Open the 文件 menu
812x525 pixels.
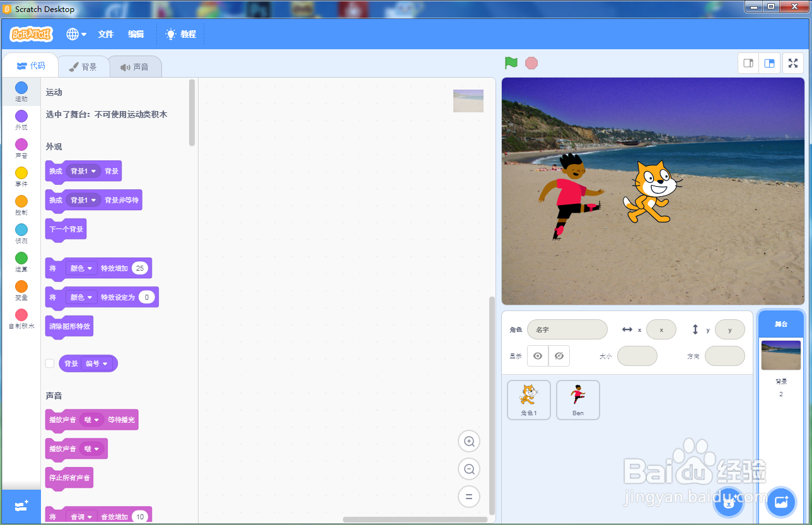106,34
